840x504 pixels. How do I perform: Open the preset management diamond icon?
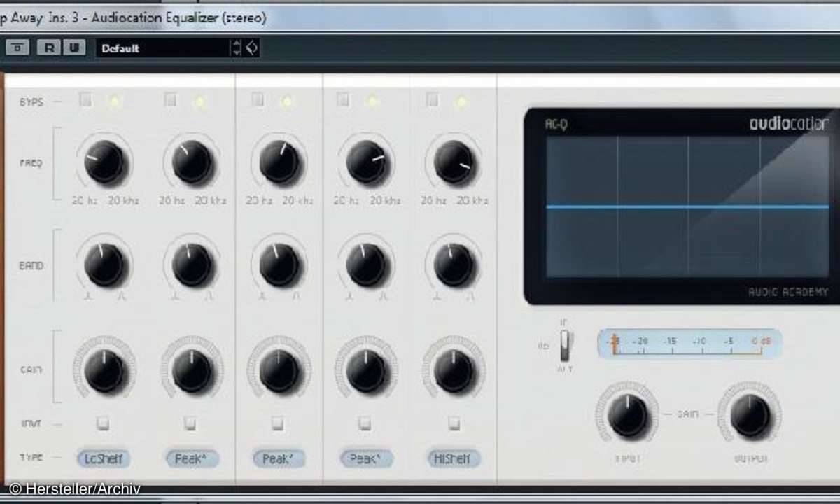click(x=252, y=48)
